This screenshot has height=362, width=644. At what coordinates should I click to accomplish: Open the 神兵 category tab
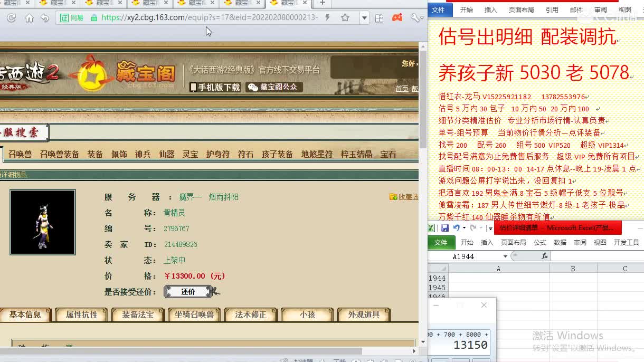coord(143,154)
